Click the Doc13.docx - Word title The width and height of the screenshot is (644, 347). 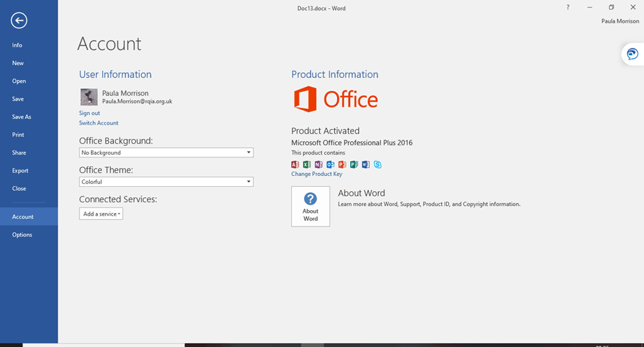coord(321,8)
